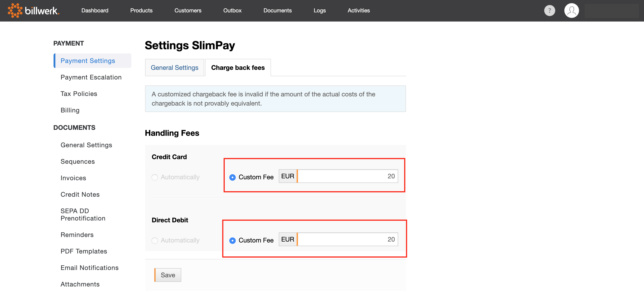
Task: Switch to Charge back fees tab
Action: pos(238,67)
